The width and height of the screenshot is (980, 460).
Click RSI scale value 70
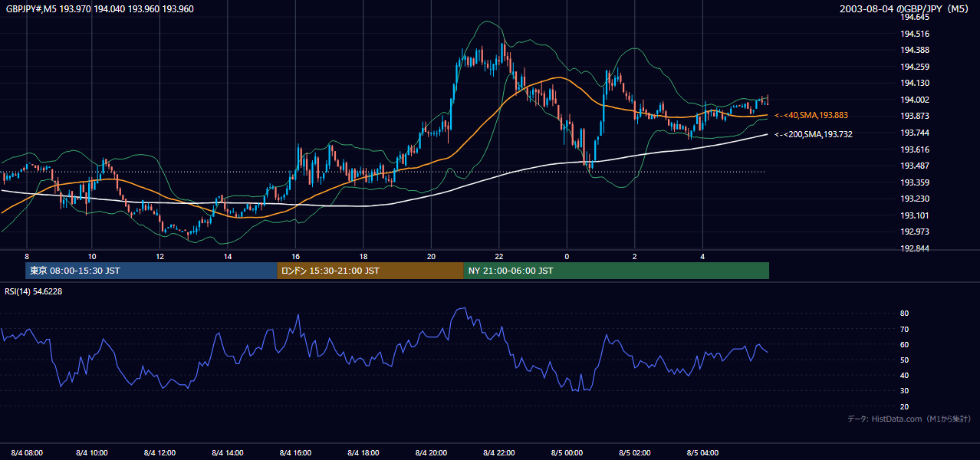click(x=904, y=329)
